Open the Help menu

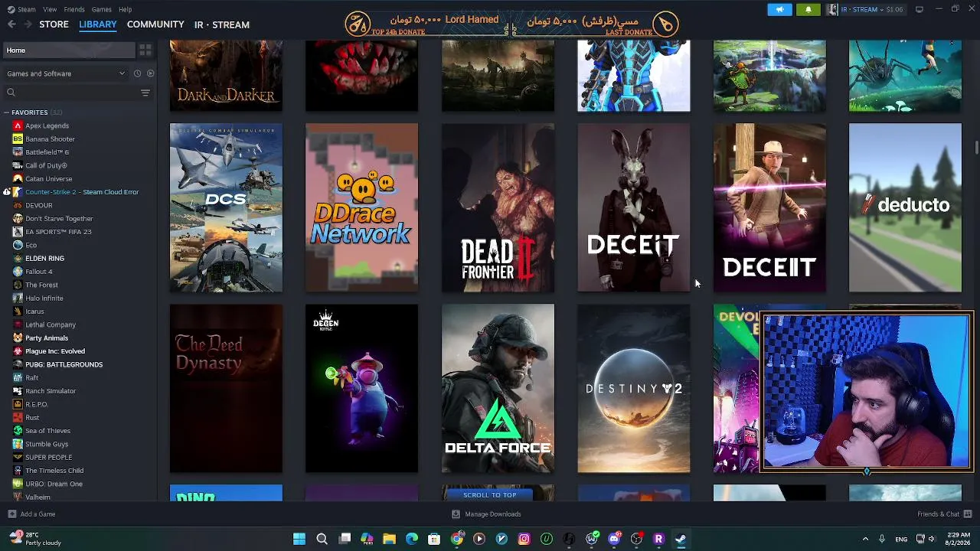tap(126, 9)
